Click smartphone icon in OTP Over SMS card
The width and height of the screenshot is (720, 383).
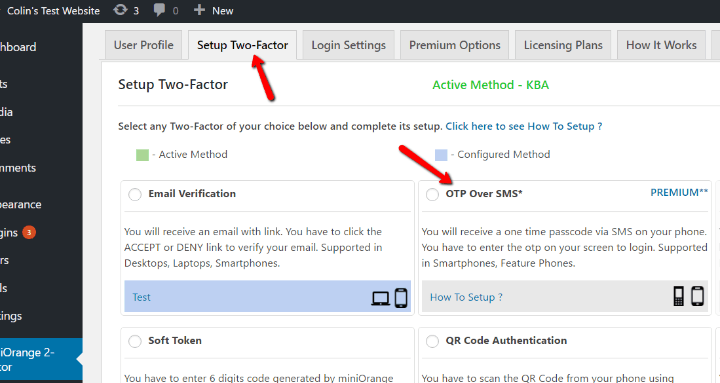point(698,296)
